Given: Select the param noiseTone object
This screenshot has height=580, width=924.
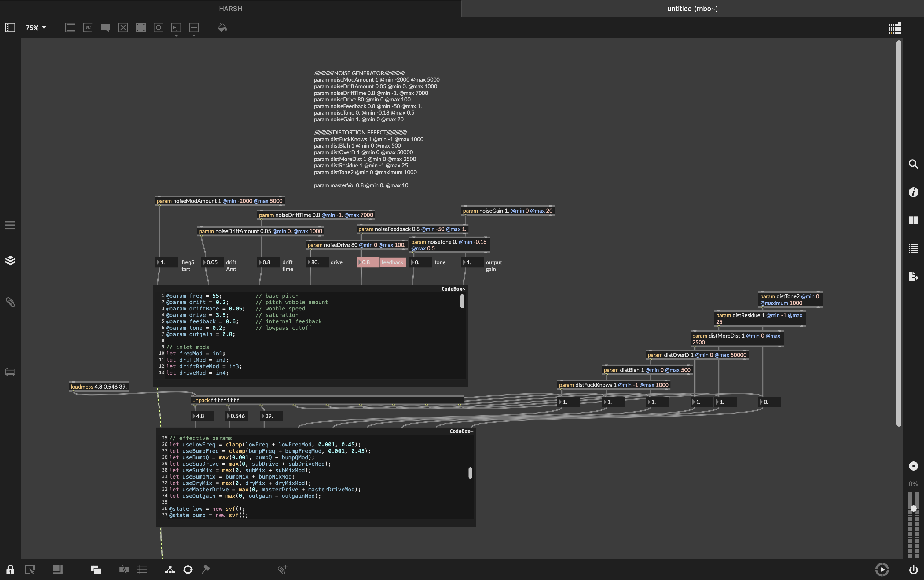Looking at the screenshot, I should (x=449, y=245).
